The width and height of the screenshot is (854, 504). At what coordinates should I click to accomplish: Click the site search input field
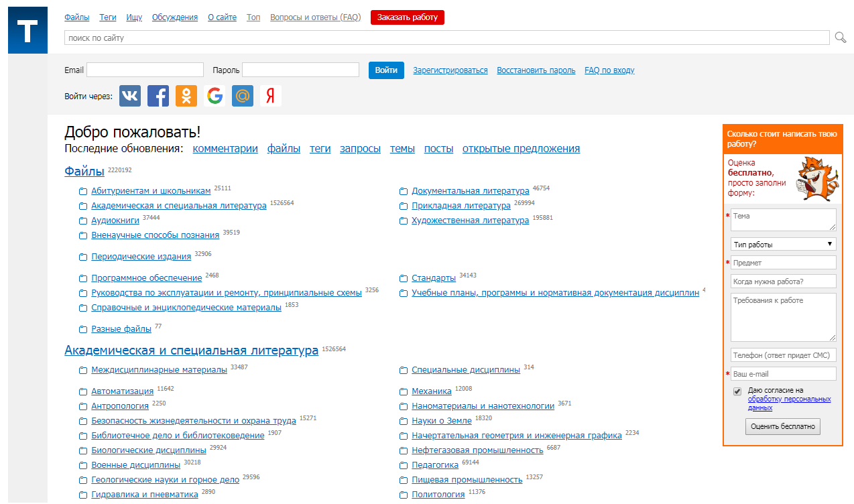click(x=446, y=38)
